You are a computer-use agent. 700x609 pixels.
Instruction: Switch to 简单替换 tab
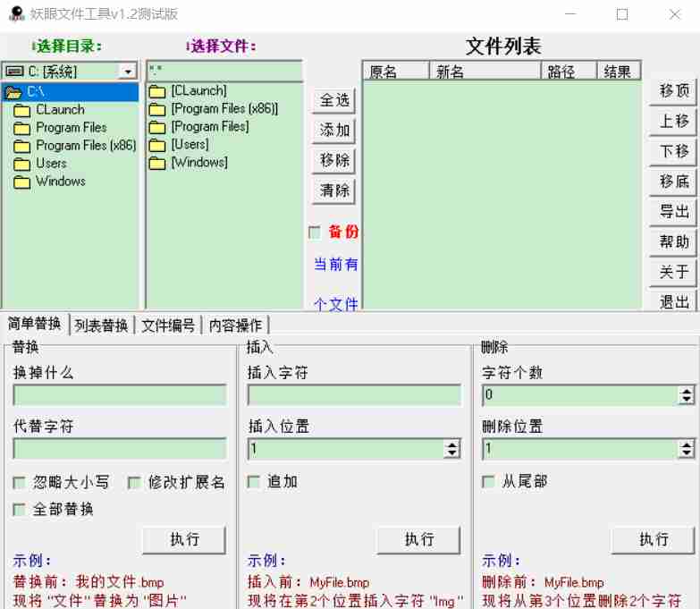point(35,324)
